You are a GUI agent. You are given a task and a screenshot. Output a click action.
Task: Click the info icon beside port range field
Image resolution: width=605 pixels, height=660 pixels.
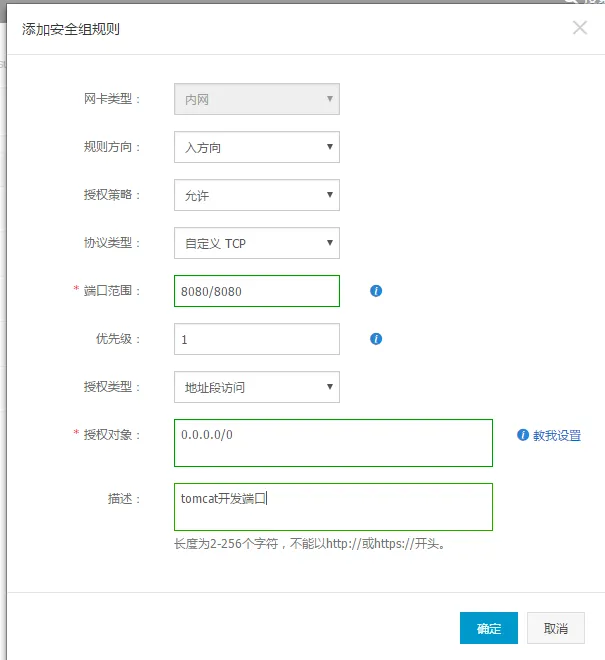[x=376, y=291]
